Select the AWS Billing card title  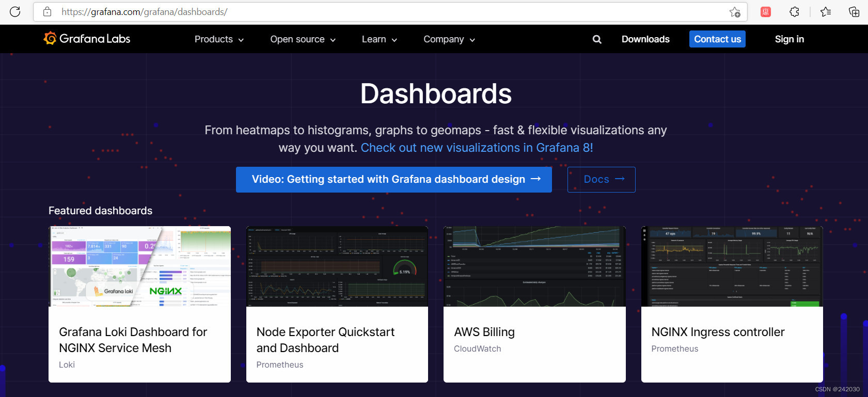484,332
